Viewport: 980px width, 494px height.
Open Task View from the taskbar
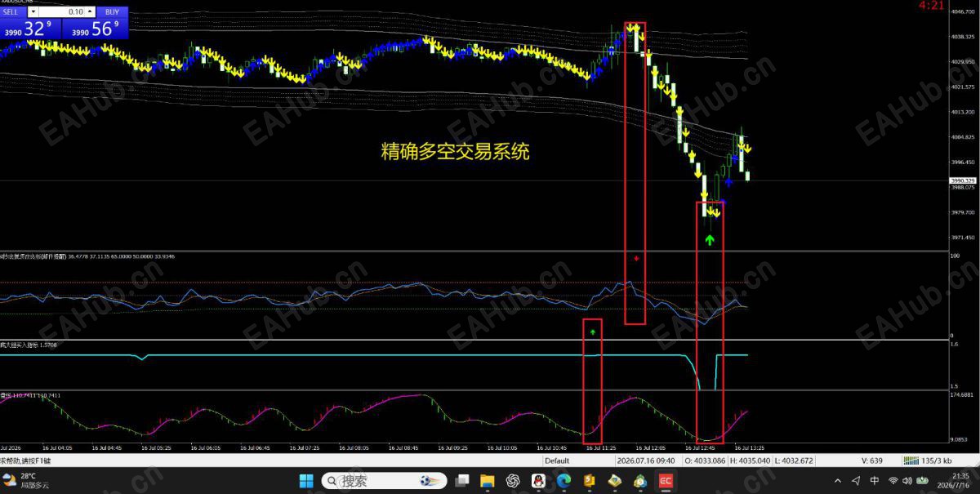[x=462, y=481]
